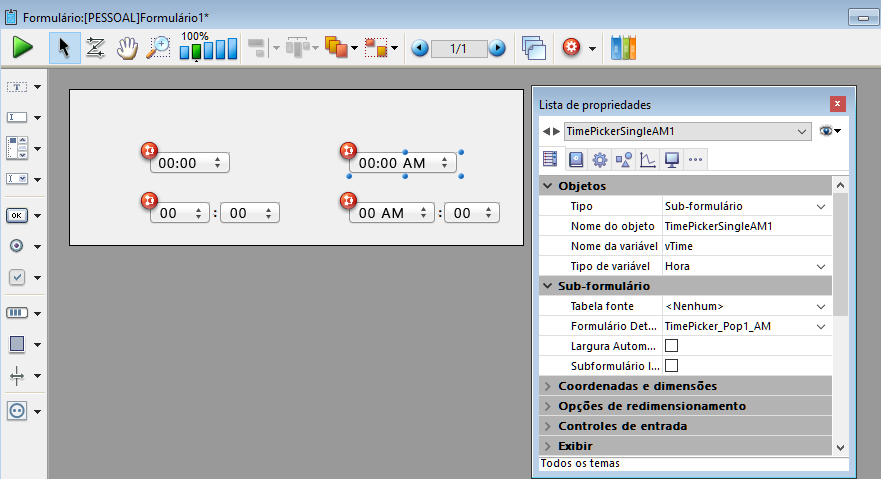Open the TimePickerSingleAM1 object dropdown
The image size is (881, 479).
pos(803,131)
